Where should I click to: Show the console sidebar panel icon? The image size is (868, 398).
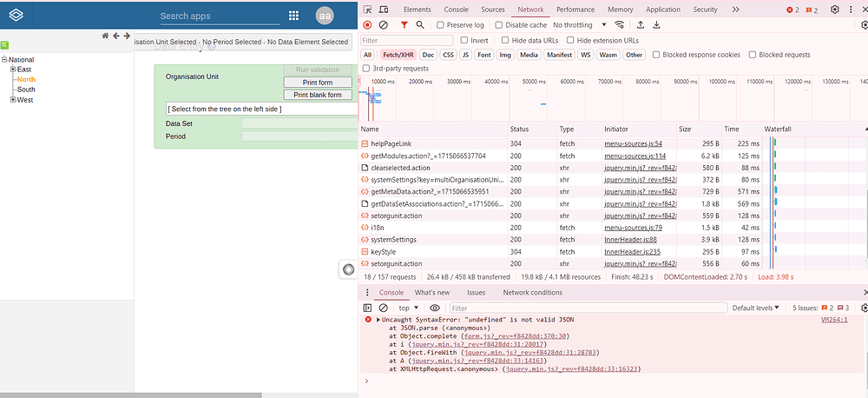click(x=367, y=308)
